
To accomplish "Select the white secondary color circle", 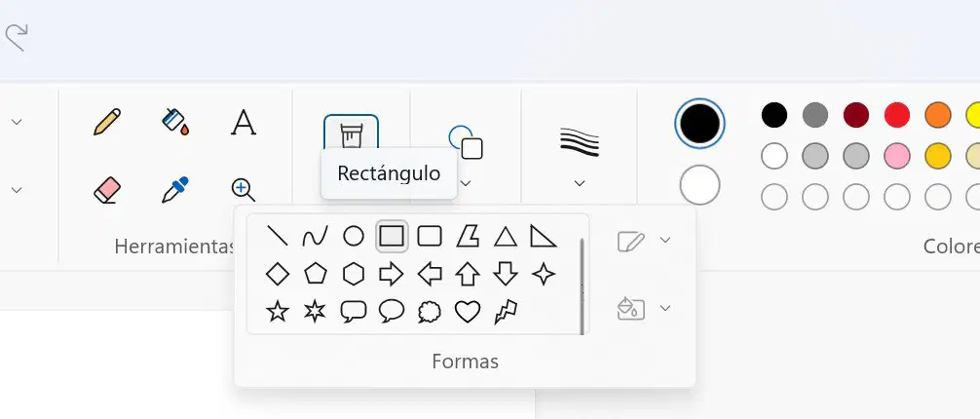I will click(x=700, y=185).
